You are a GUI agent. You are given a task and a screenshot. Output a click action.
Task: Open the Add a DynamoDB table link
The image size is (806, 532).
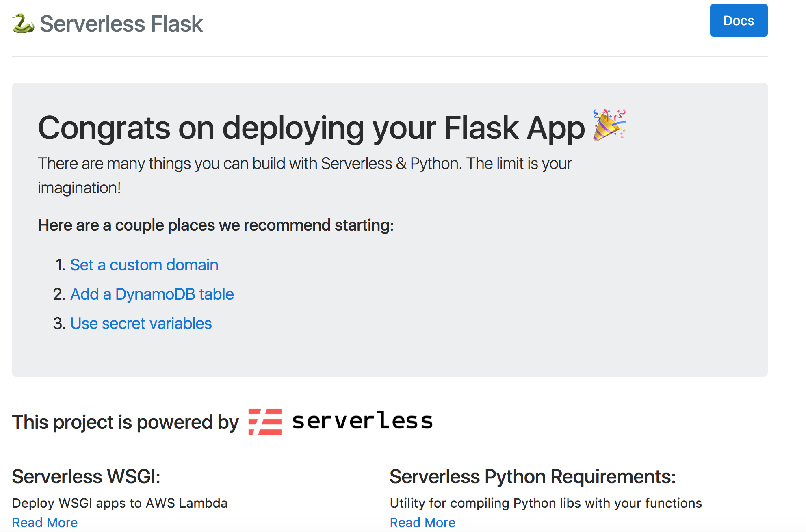point(152,294)
